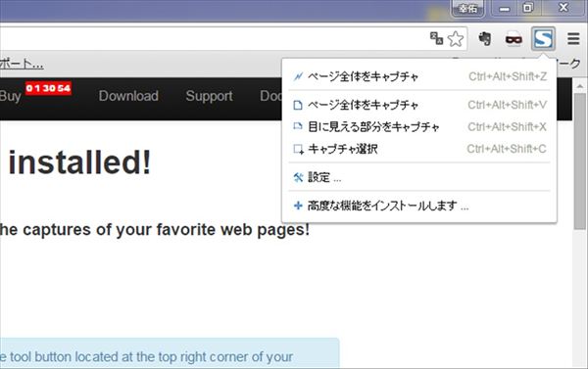Click the translate page icon in address bar
The image size is (588, 369).
436,38
